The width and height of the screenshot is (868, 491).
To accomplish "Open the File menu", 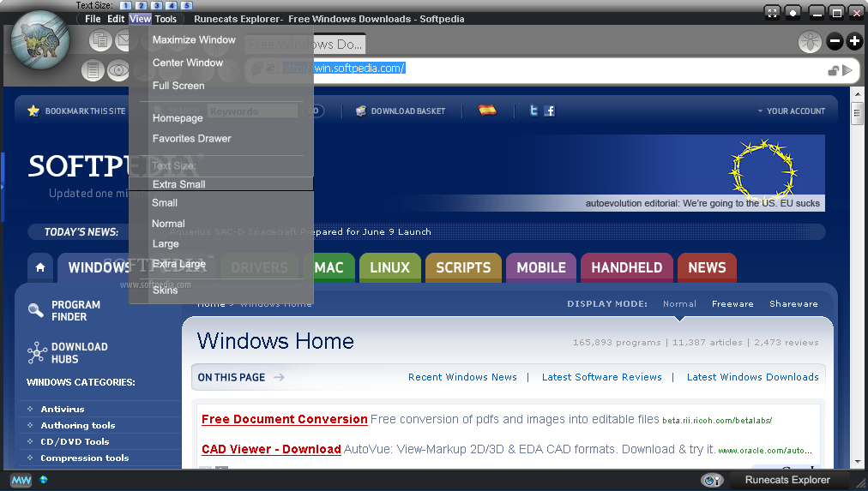I will (x=93, y=19).
